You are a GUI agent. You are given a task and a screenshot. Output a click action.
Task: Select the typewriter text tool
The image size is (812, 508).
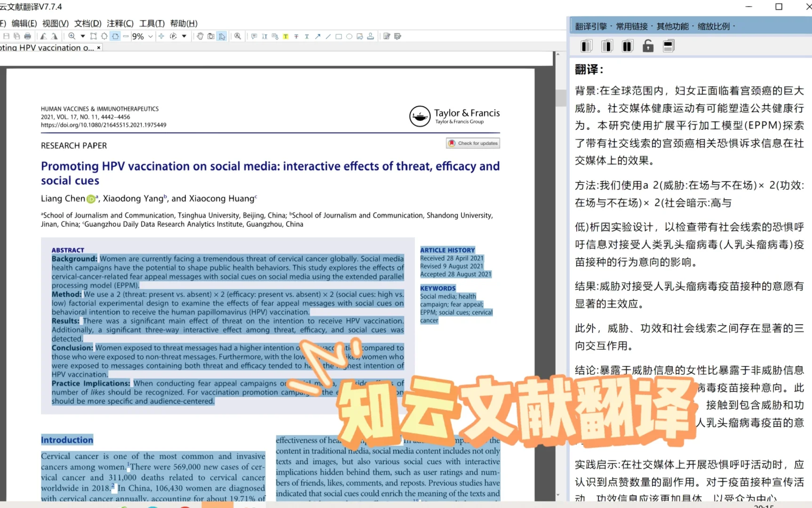click(264, 36)
